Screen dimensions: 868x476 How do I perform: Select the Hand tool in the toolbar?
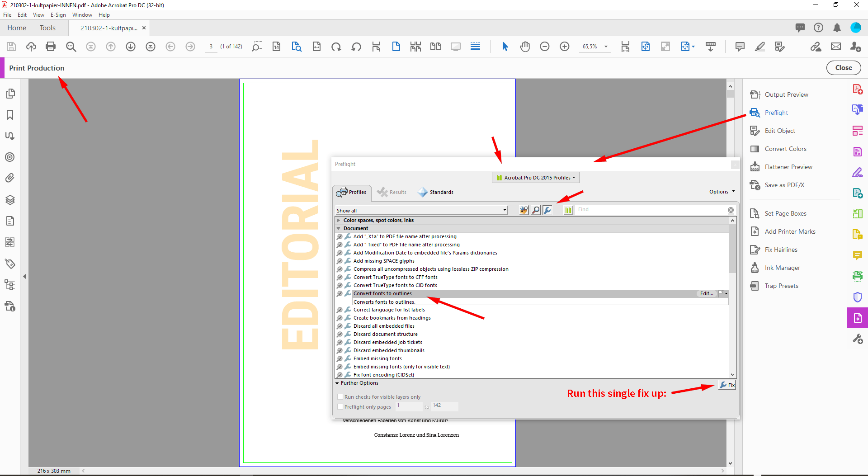pyautogui.click(x=525, y=47)
